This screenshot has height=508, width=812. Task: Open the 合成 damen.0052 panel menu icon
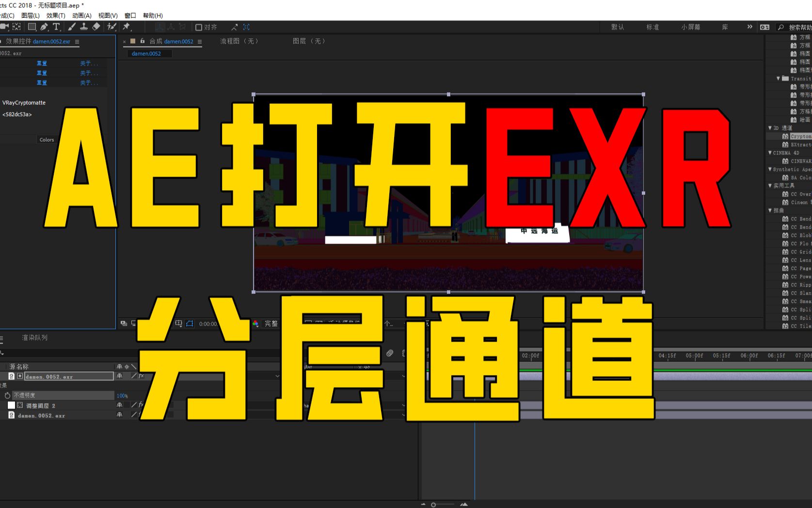click(x=200, y=42)
